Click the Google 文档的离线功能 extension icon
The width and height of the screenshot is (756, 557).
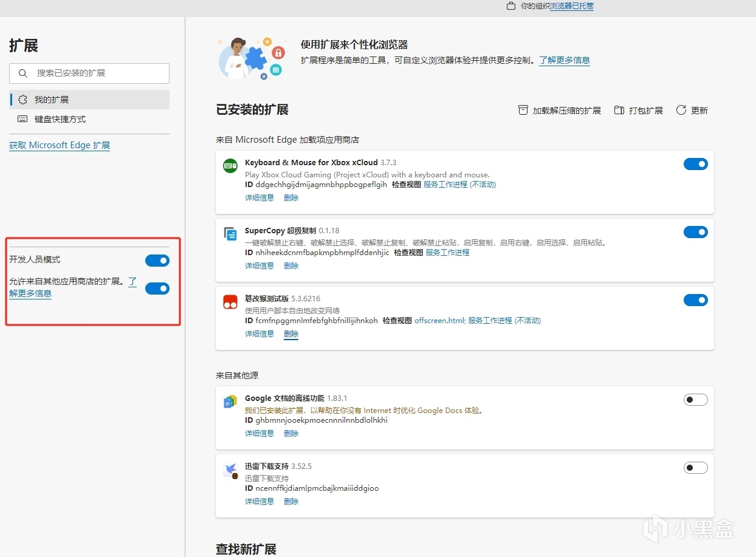[230, 401]
